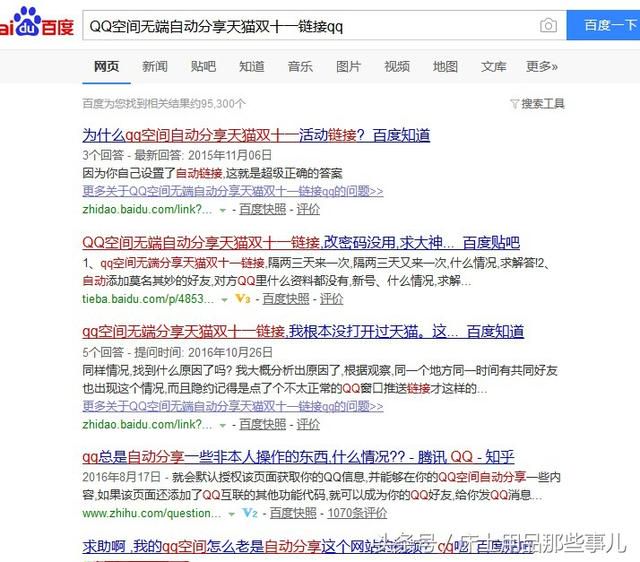Open tieba result 改密码没用,求大神
640x562 pixels.
[301, 242]
